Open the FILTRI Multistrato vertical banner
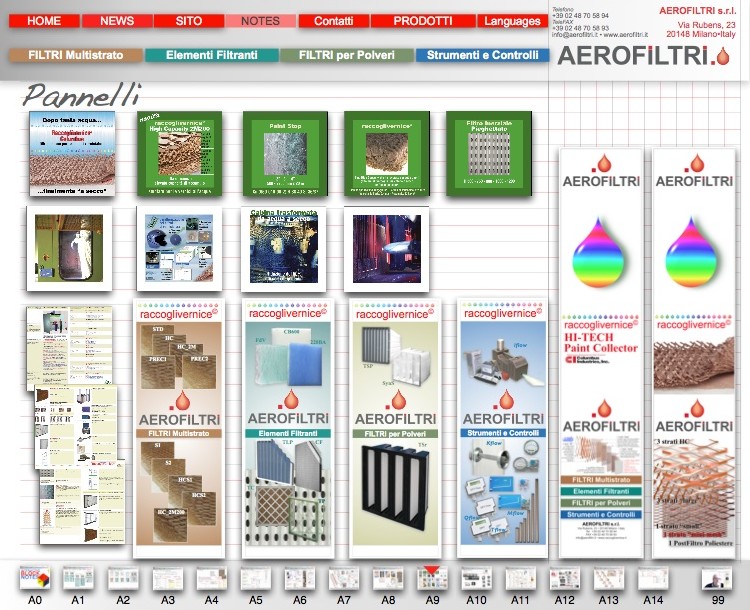 [179, 428]
